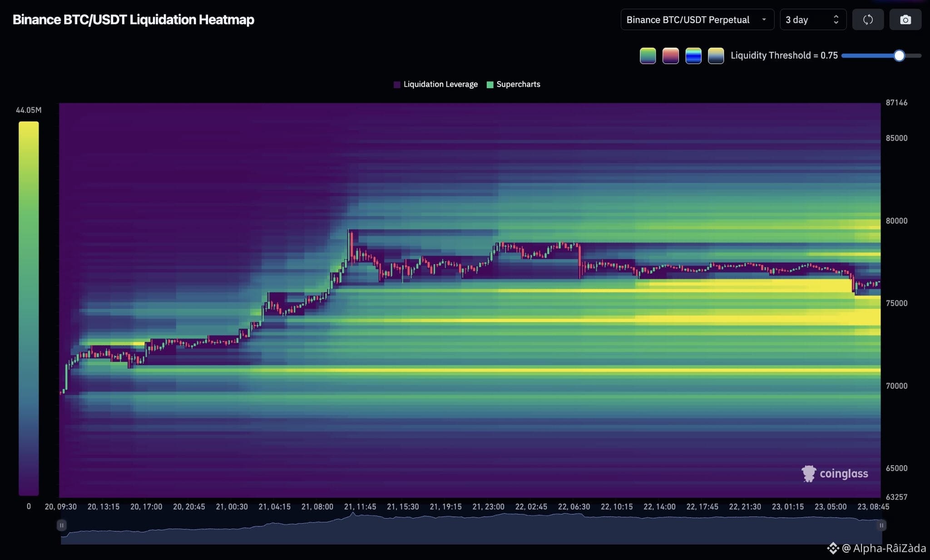930x560 pixels.
Task: Click the 21, 08:00 time axis label
Action: (x=317, y=506)
